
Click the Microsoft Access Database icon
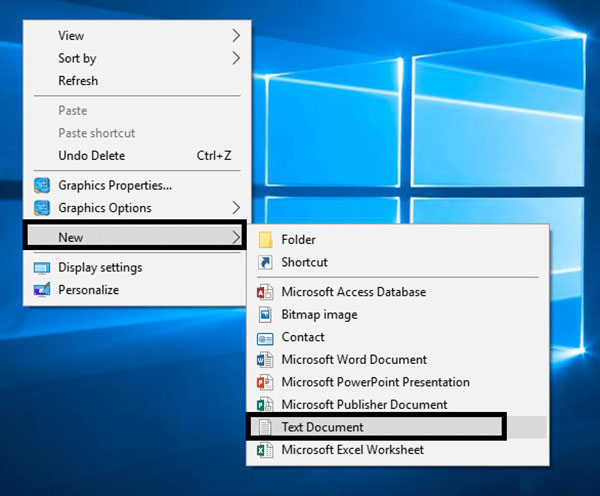pos(265,292)
